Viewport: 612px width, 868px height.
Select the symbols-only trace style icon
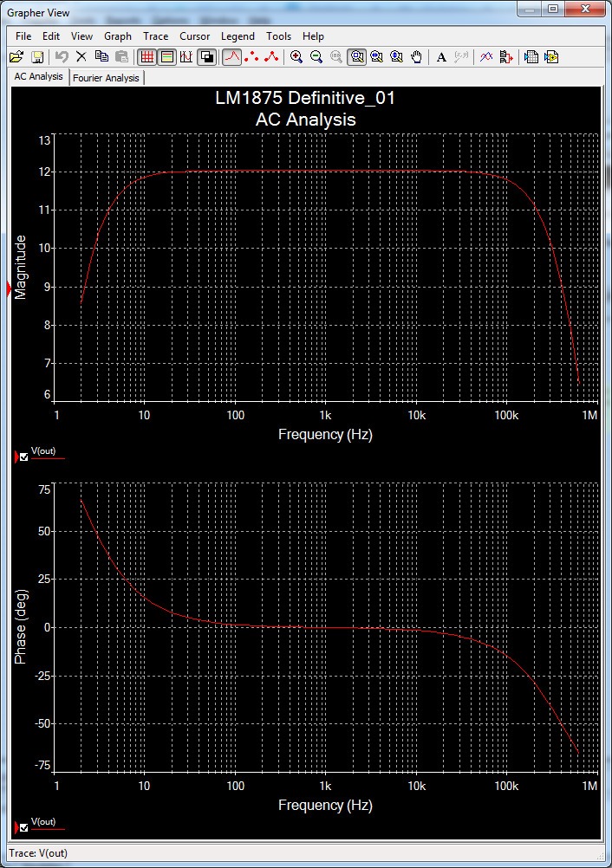pyautogui.click(x=251, y=56)
